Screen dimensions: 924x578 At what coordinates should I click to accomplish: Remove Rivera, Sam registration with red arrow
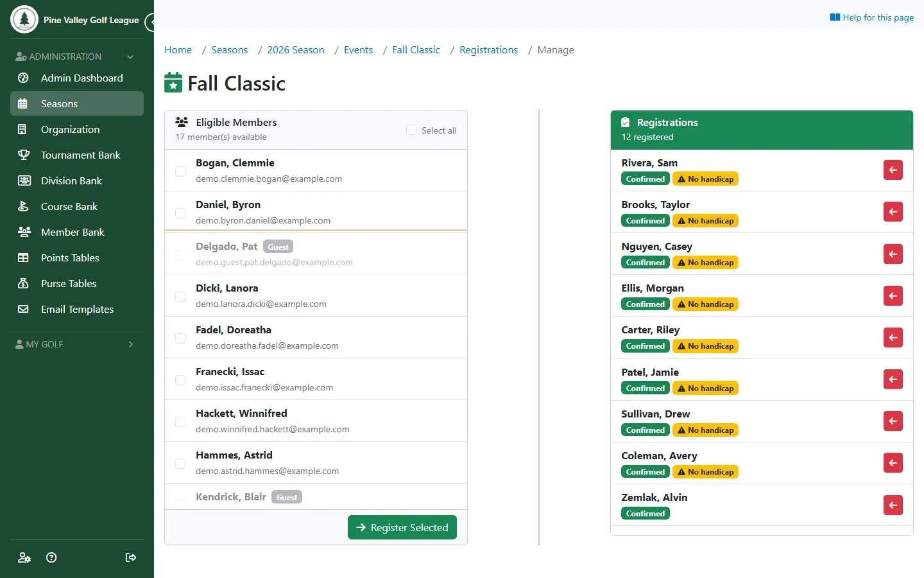tap(893, 170)
